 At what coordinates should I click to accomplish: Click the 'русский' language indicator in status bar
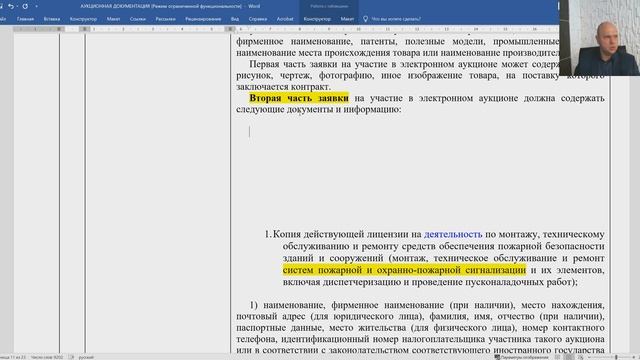pos(86,357)
